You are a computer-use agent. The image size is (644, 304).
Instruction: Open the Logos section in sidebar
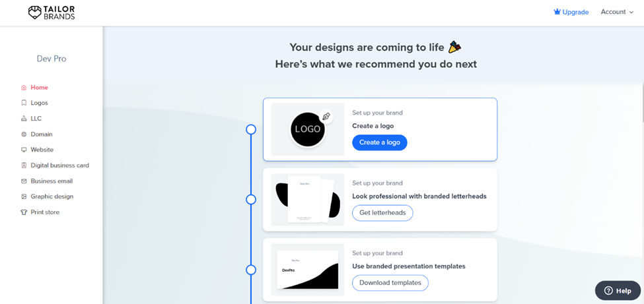[40, 103]
